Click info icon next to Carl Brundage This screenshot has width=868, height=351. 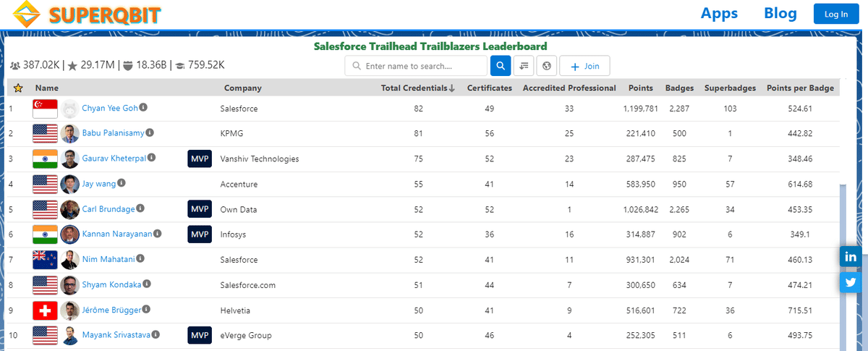click(141, 208)
